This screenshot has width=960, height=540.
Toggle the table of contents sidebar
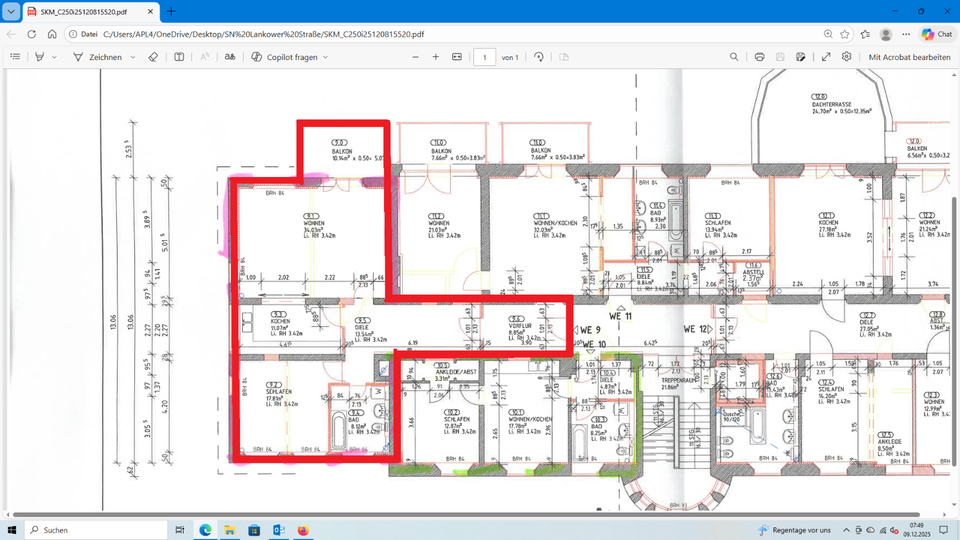click(x=15, y=57)
